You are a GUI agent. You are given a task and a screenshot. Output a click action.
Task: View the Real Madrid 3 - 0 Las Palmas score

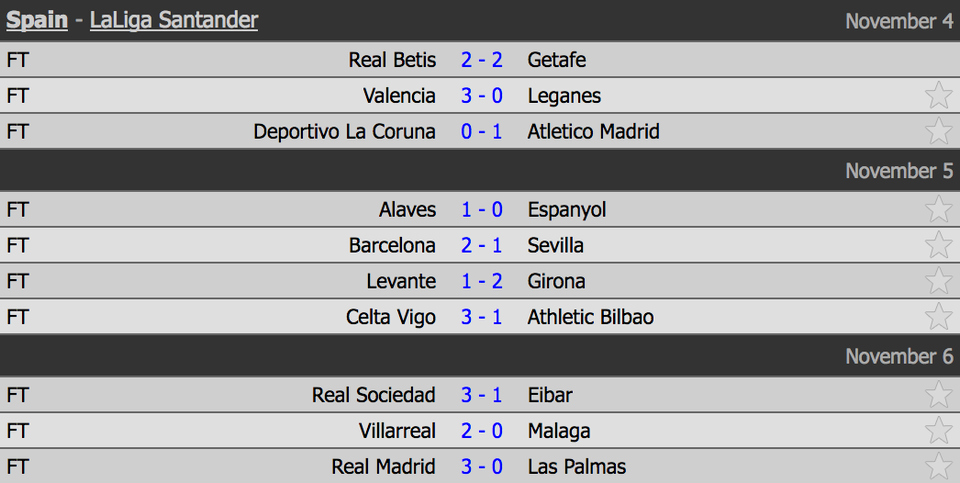(x=482, y=467)
